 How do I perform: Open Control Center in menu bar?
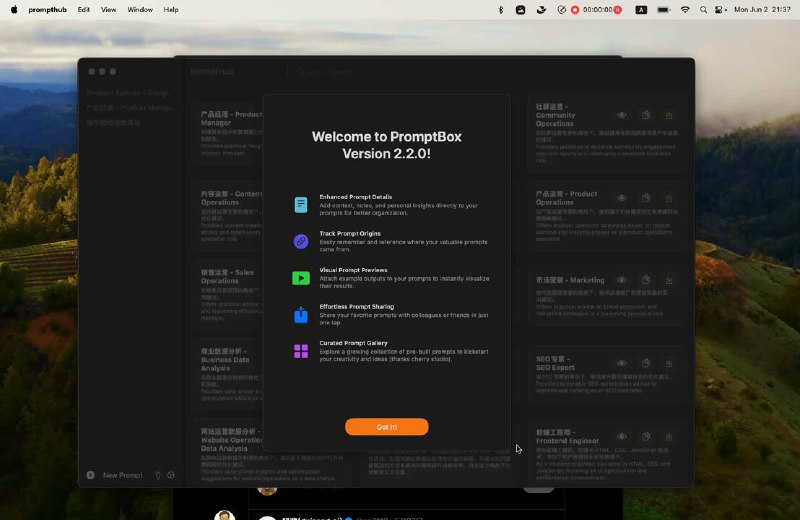[720, 10]
